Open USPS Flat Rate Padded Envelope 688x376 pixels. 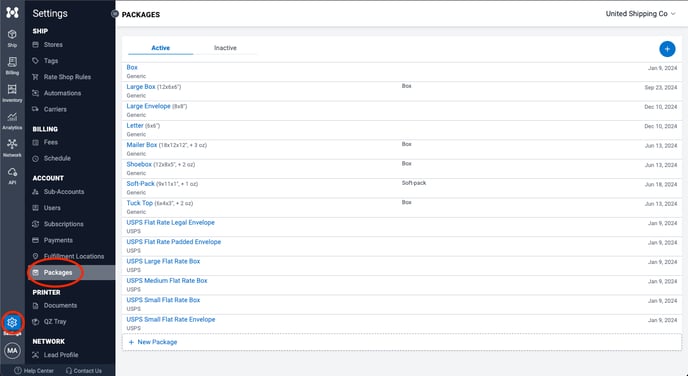click(x=174, y=242)
